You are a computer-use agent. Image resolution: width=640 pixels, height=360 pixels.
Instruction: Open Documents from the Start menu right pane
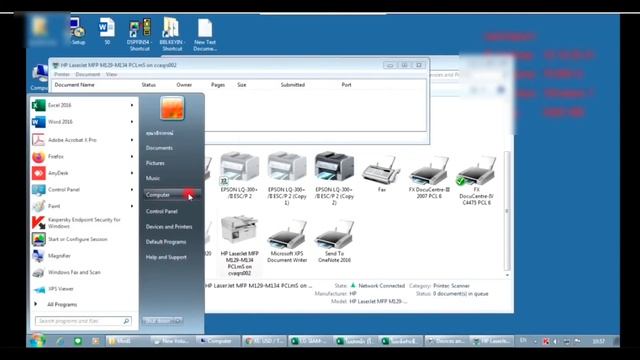point(159,148)
